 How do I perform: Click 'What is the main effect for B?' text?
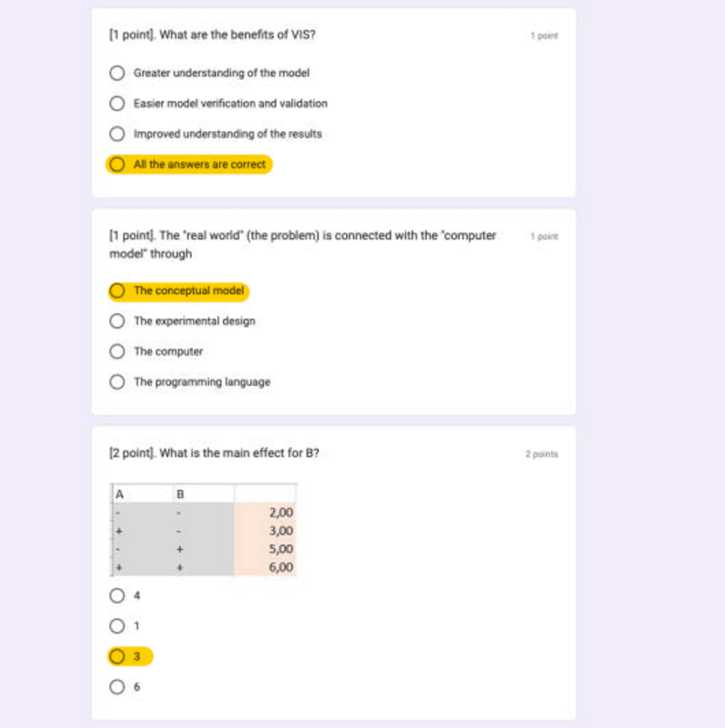(214, 452)
